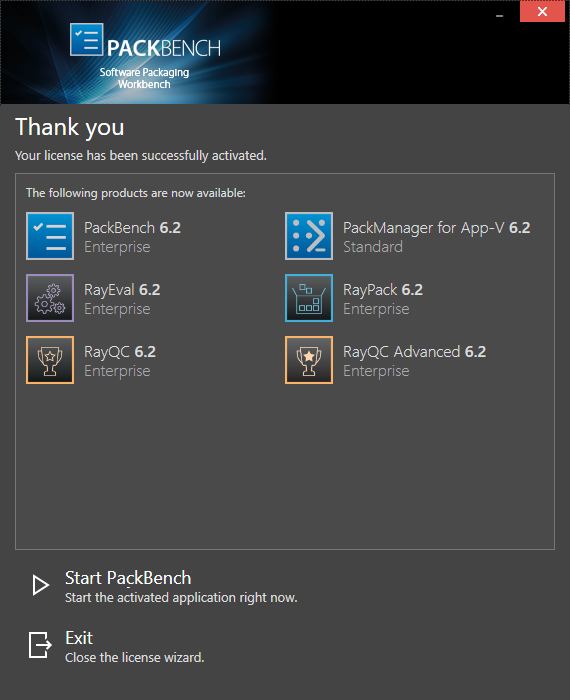Click the play triangle icon beside Start PackBench

pyautogui.click(x=41, y=585)
